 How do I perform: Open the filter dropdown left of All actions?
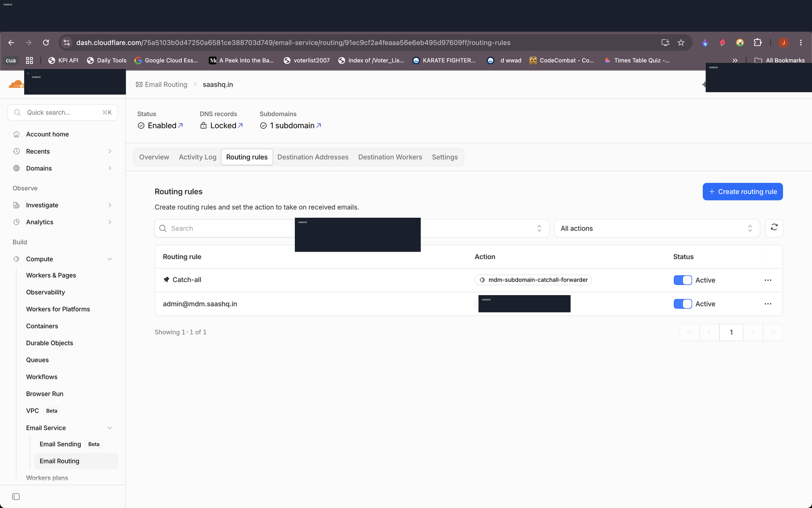tap(485, 228)
